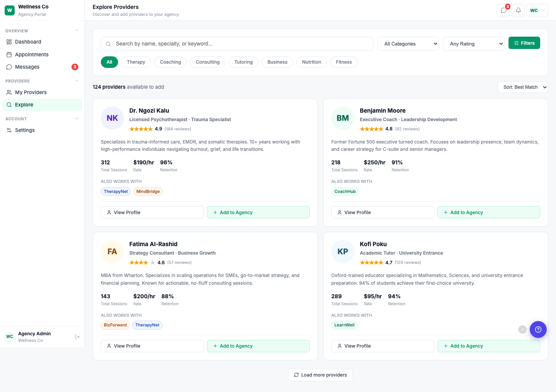Screen dimensions: 556x392
Task: View Dr. Ngozi Kalu's profile
Action: [x=152, y=212]
